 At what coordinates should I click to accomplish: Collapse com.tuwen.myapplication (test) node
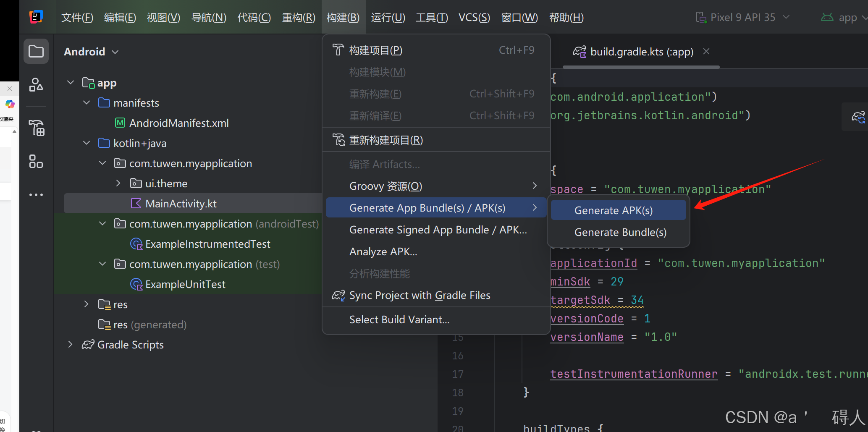click(x=102, y=264)
